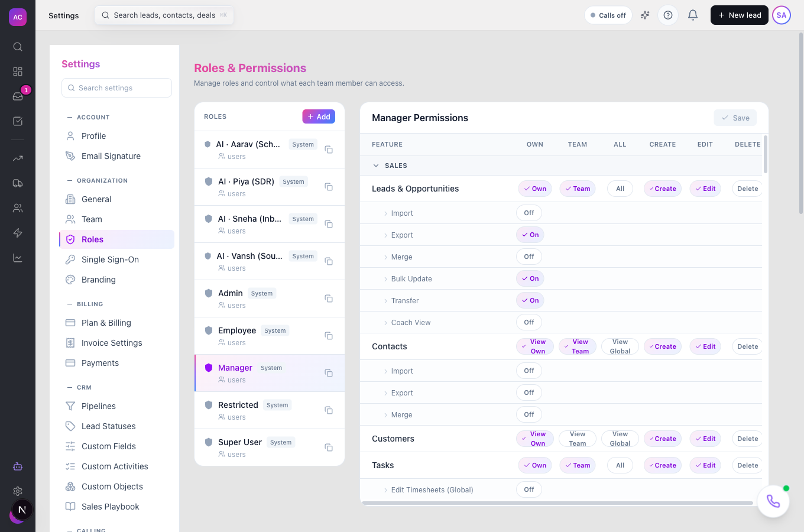
Task: Open the notifications bell
Action: point(693,15)
